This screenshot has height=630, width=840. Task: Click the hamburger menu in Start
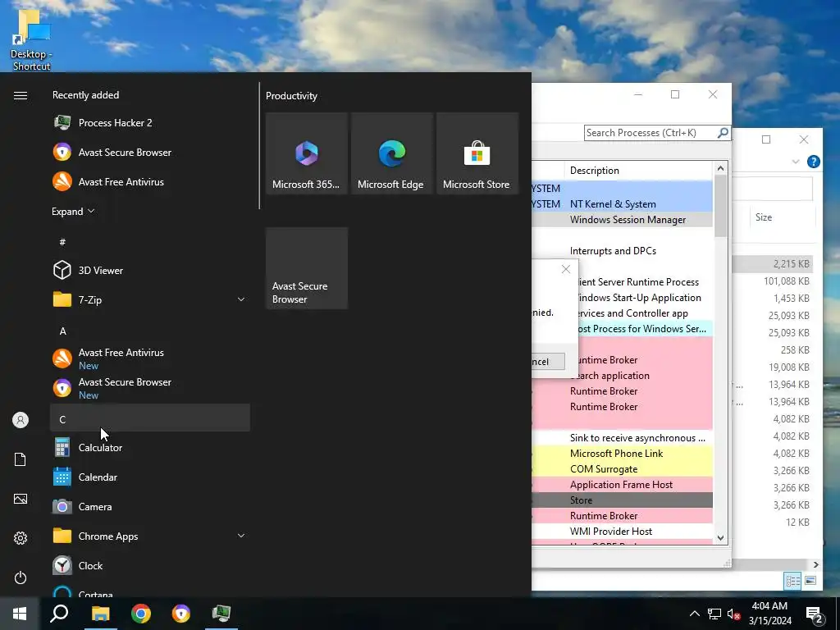point(21,95)
